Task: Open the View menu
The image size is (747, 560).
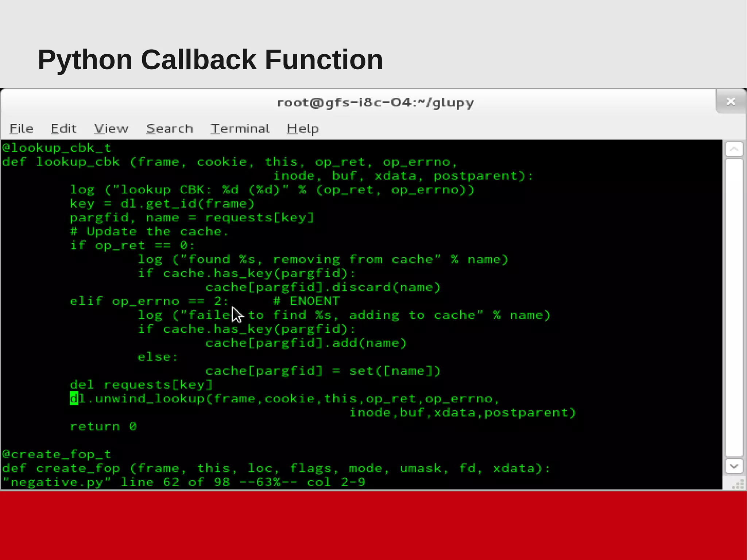Action: [111, 128]
